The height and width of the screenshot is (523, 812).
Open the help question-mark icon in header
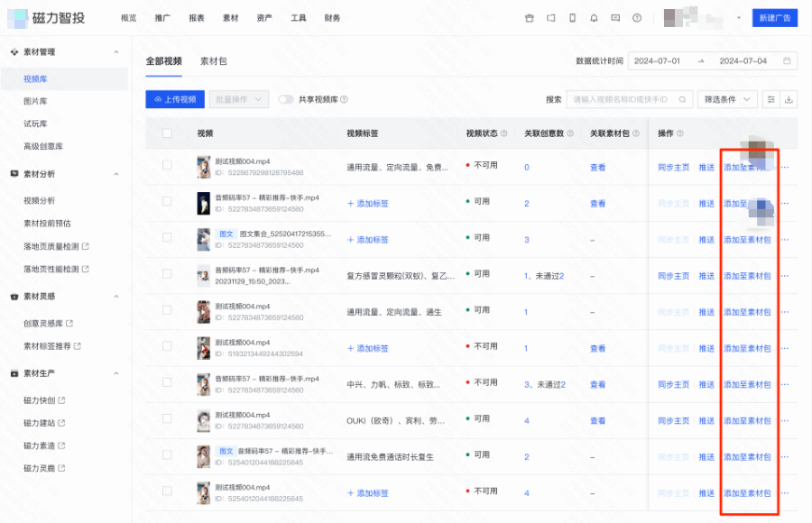coord(637,18)
